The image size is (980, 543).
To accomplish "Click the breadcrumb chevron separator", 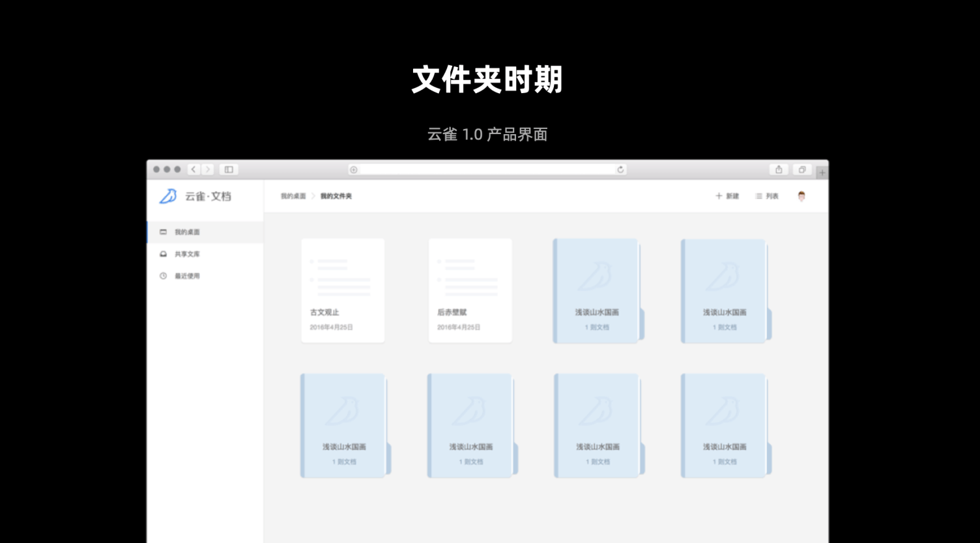I will point(313,196).
